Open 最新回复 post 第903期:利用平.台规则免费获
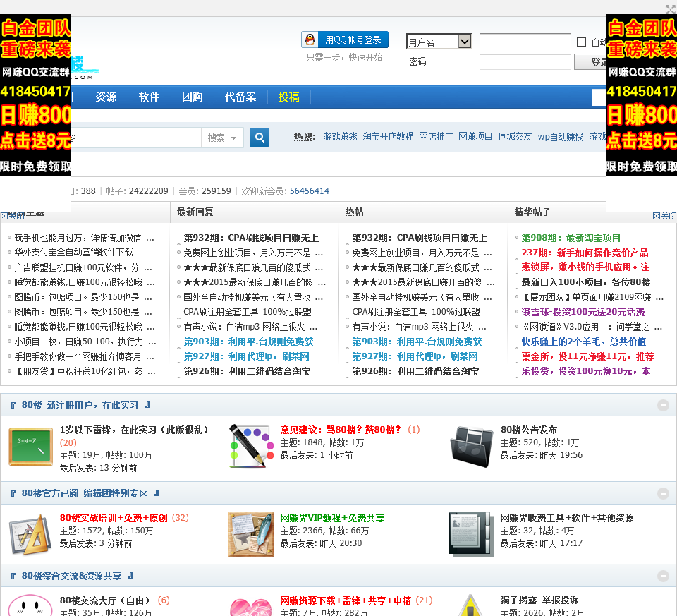Viewport: 677px width, 616px height. pos(249,342)
